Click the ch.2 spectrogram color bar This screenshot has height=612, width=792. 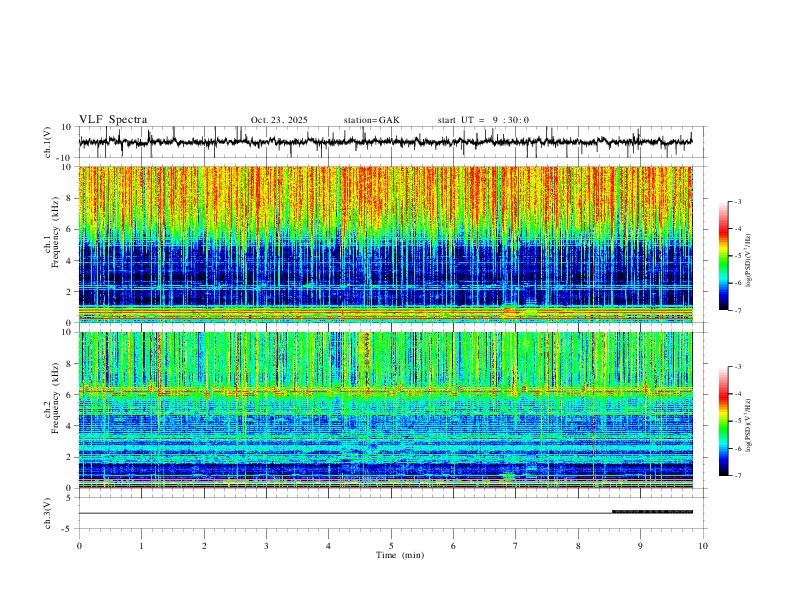723,421
